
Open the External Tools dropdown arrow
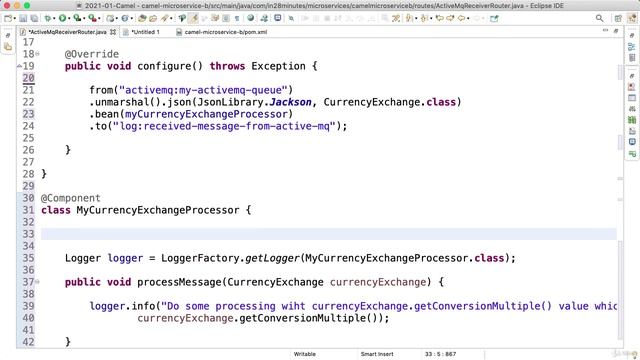pyautogui.click(x=99, y=18)
